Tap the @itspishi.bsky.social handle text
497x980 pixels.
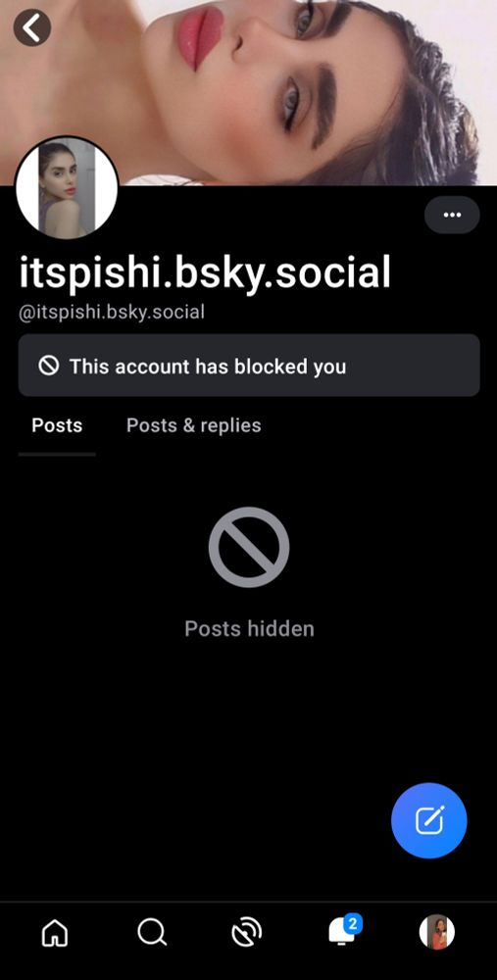click(112, 312)
